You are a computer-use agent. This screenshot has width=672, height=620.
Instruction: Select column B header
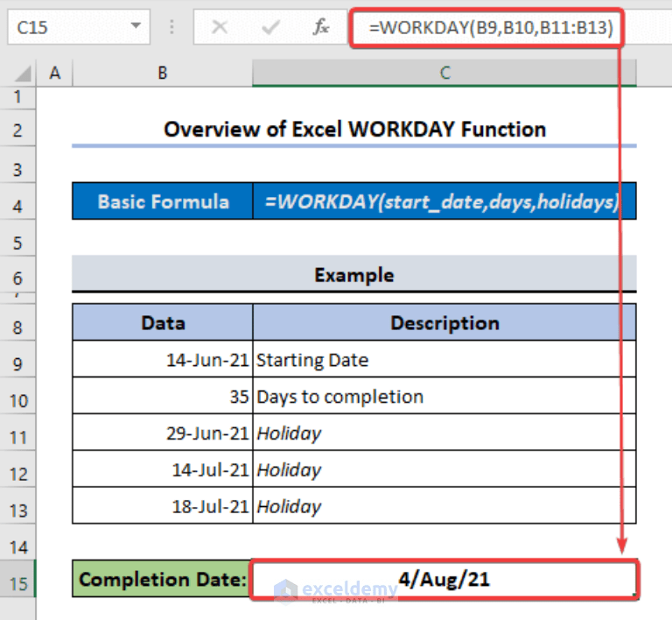point(163,74)
